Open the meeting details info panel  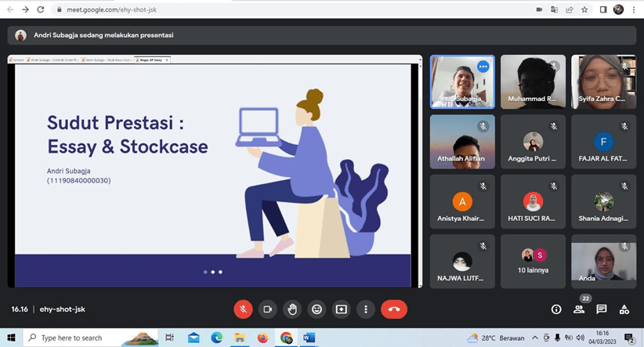556,309
